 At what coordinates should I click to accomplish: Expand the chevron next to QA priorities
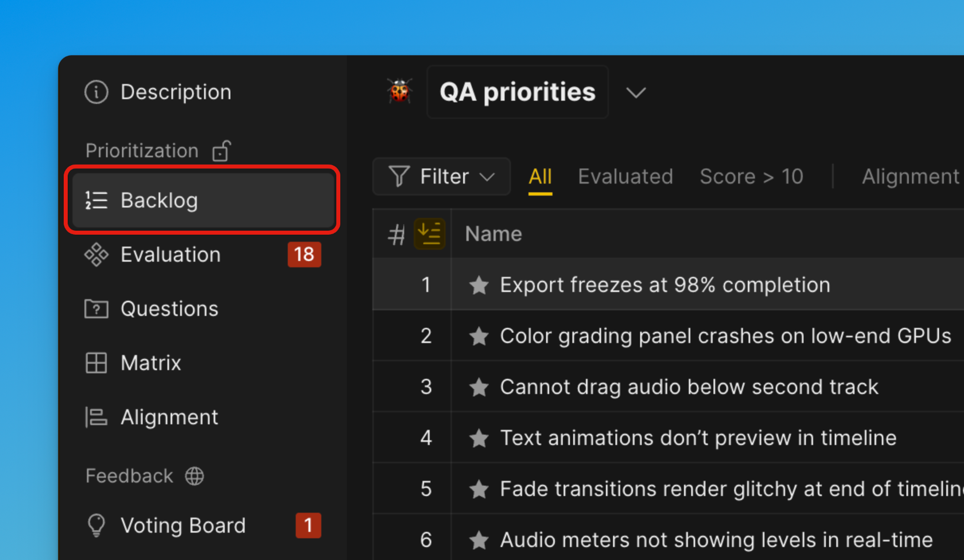(636, 92)
